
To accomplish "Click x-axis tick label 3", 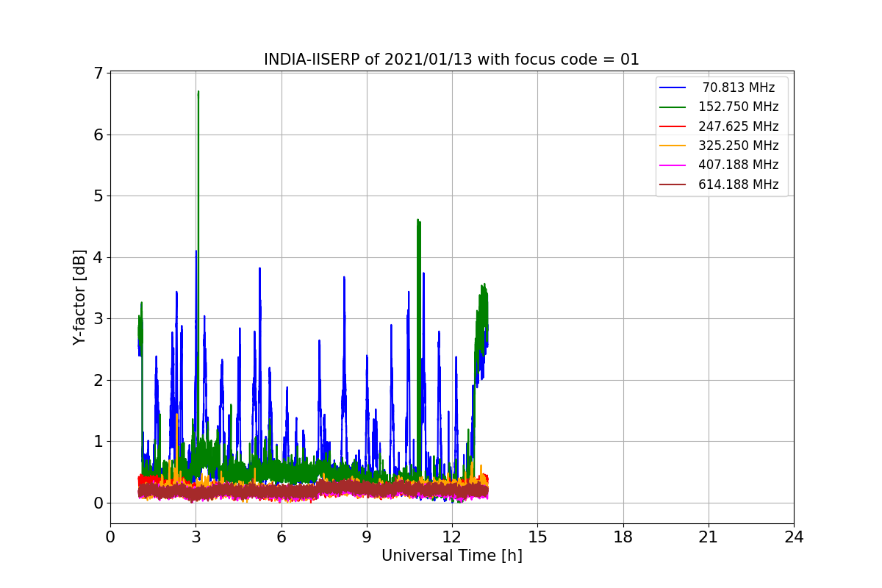I will pyautogui.click(x=196, y=537).
